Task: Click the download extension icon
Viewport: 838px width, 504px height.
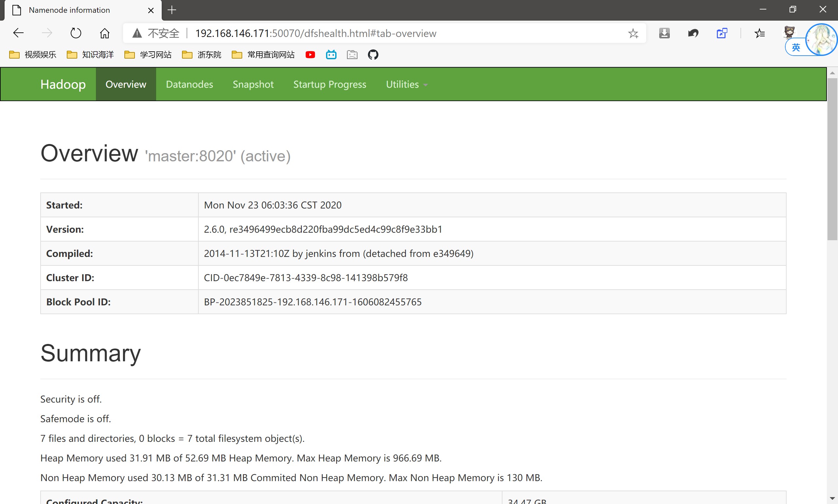Action: pos(664,33)
